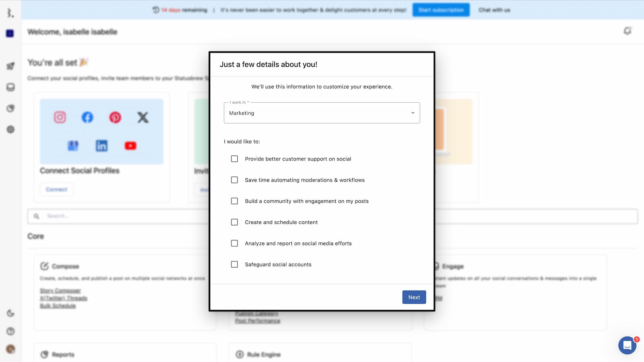Click the Statusbrew logo icon
644x362 pixels.
(11, 13)
